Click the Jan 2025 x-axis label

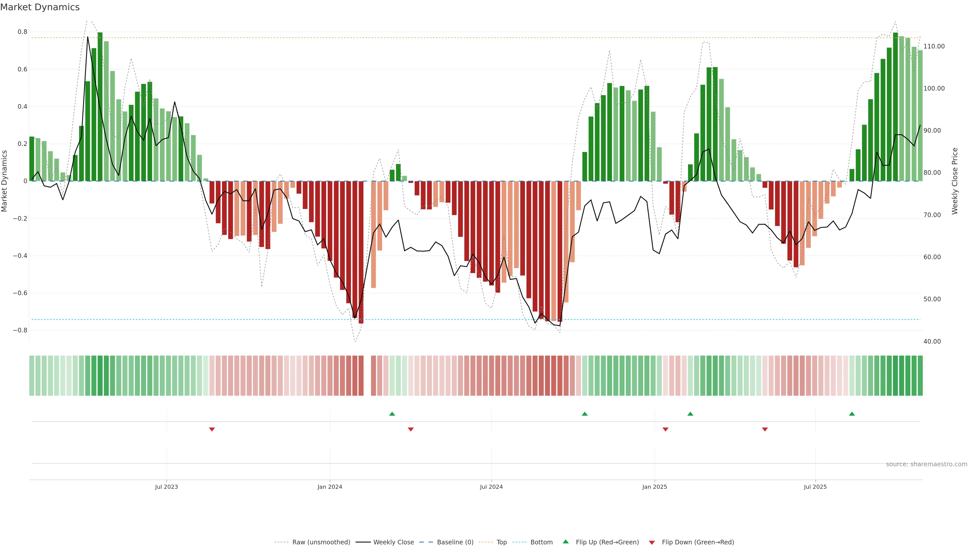(654, 487)
